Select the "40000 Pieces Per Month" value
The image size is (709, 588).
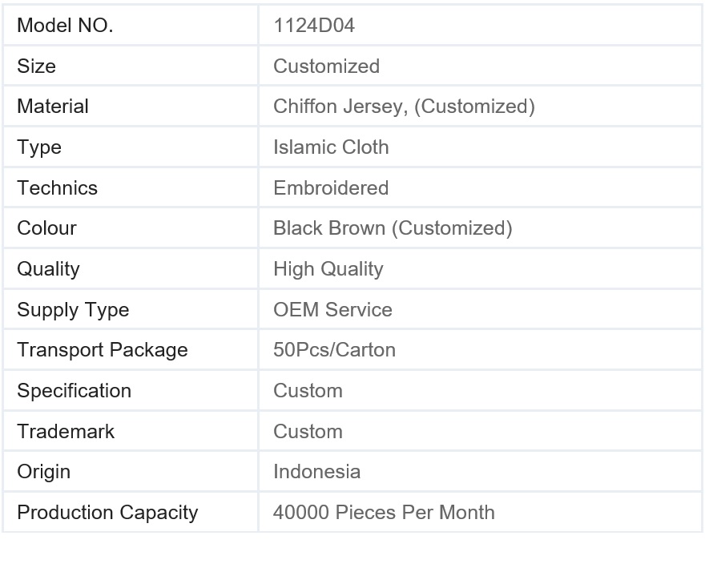[x=384, y=513]
